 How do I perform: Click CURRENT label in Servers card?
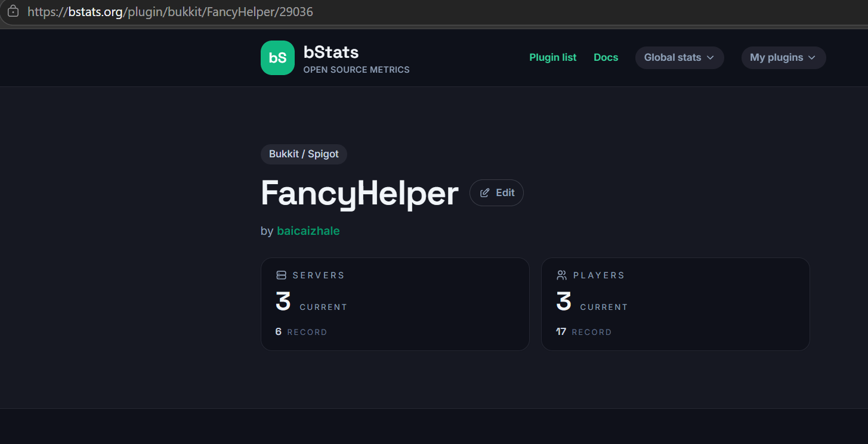point(323,307)
